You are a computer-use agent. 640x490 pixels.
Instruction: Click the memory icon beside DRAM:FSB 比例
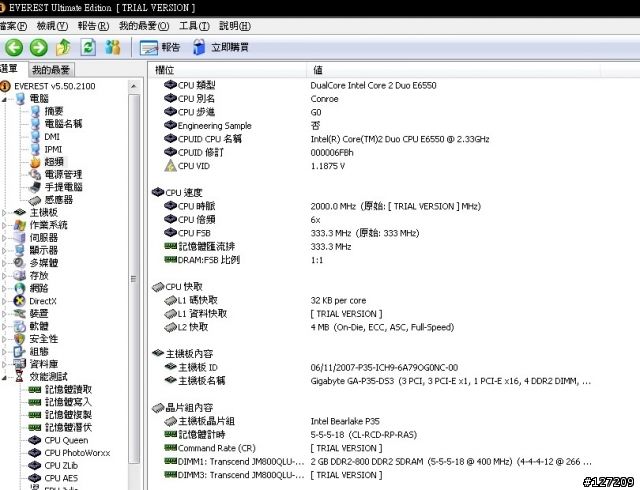pyautogui.click(x=170, y=260)
